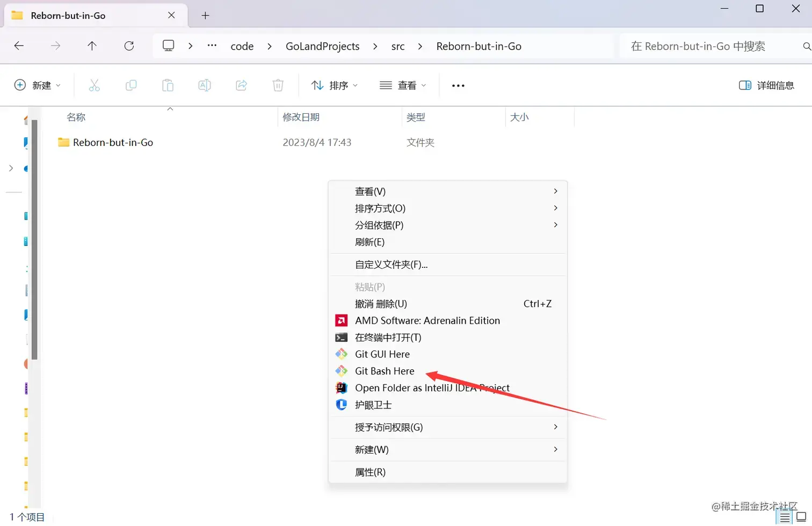Open 分组依据(P) submenu
The height and width of the screenshot is (526, 812).
click(448, 225)
